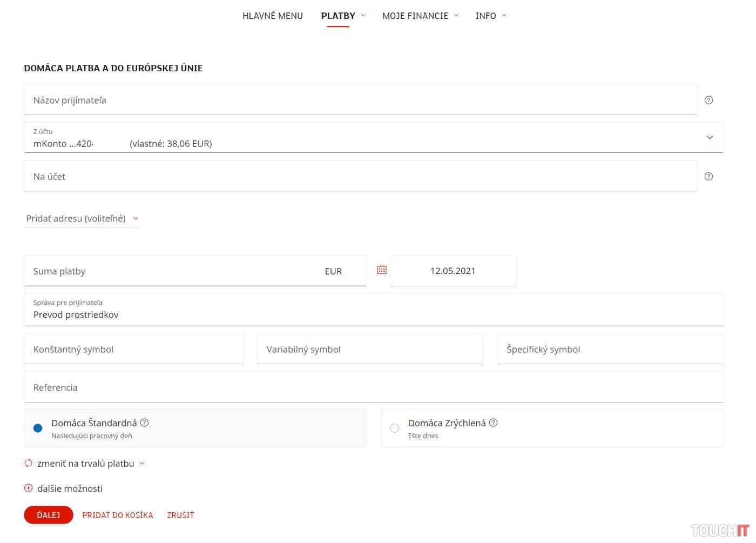The width and height of the screenshot is (756, 543).
Task: Expand Pridať adresu (voliteľné) section
Action: (x=81, y=218)
